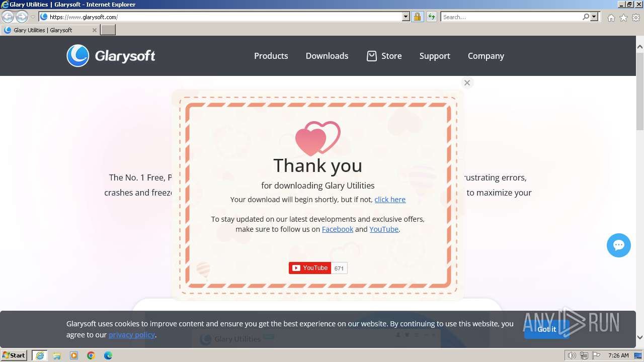Open the Company menu
The image size is (644, 362).
486,56
